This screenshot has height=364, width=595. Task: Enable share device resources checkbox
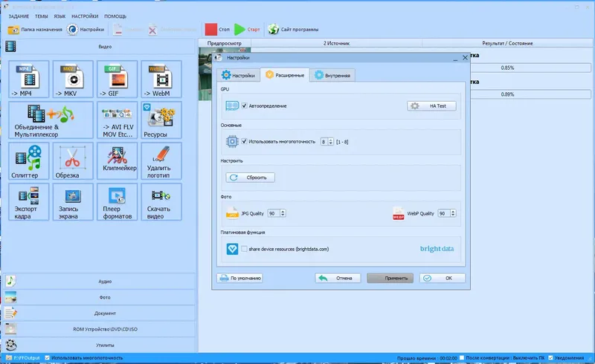[245, 249]
